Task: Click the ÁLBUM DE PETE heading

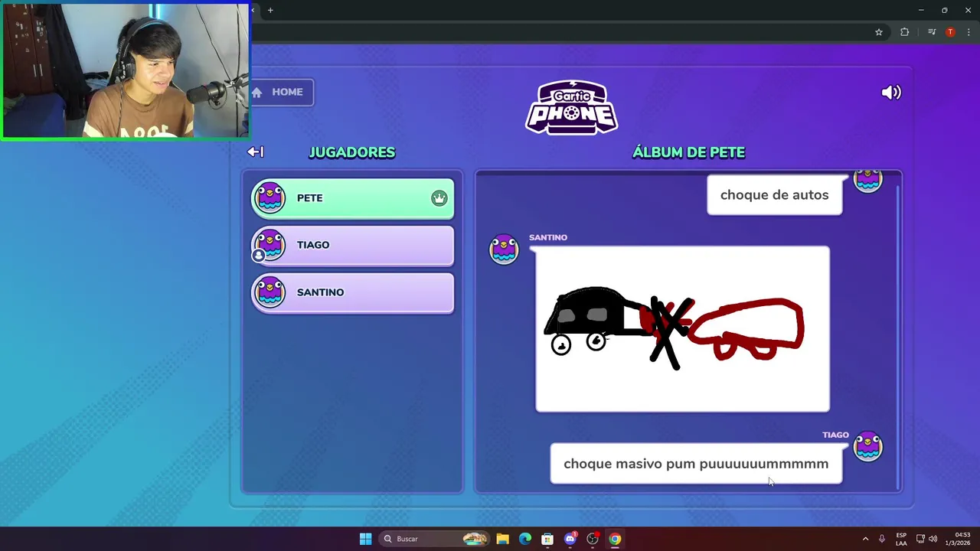Action: 688,152
